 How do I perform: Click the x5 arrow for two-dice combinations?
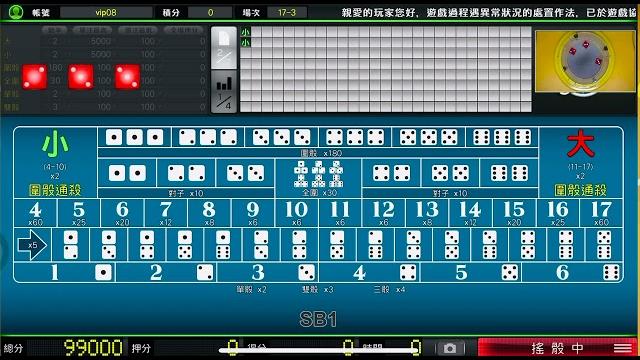(x=33, y=245)
